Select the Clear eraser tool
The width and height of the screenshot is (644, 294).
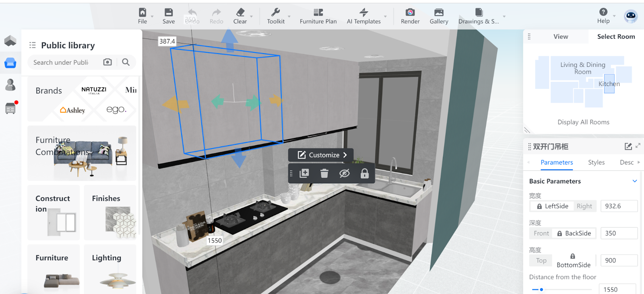pos(240,16)
